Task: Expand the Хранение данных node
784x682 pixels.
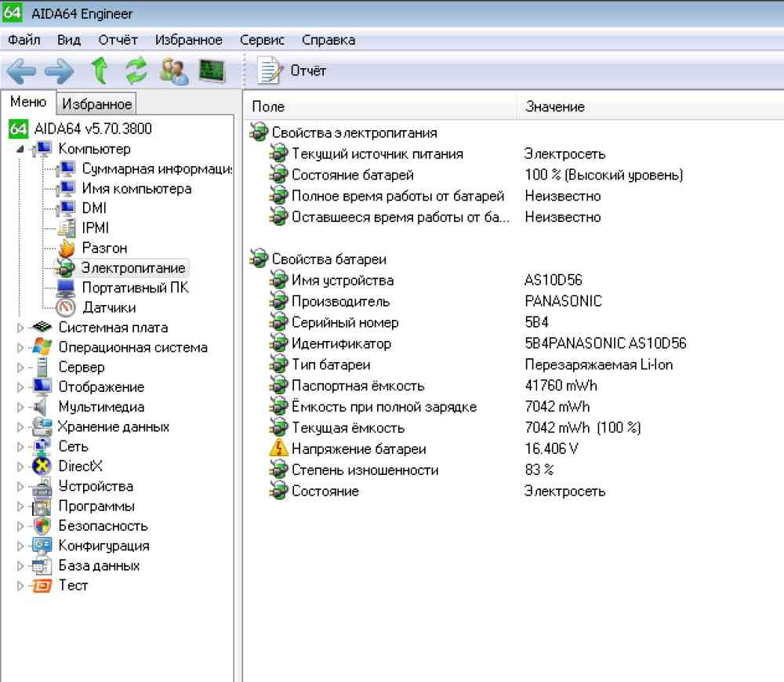Action: [x=20, y=427]
